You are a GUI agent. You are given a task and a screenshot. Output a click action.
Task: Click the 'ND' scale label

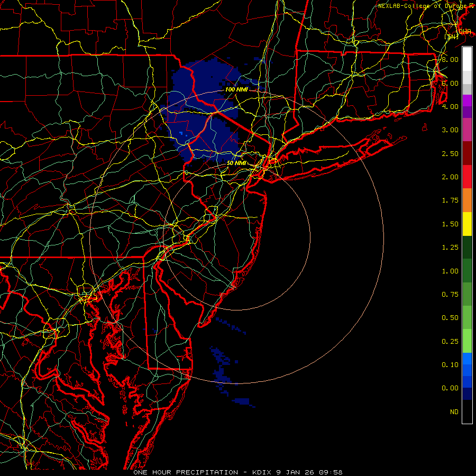pos(454,412)
